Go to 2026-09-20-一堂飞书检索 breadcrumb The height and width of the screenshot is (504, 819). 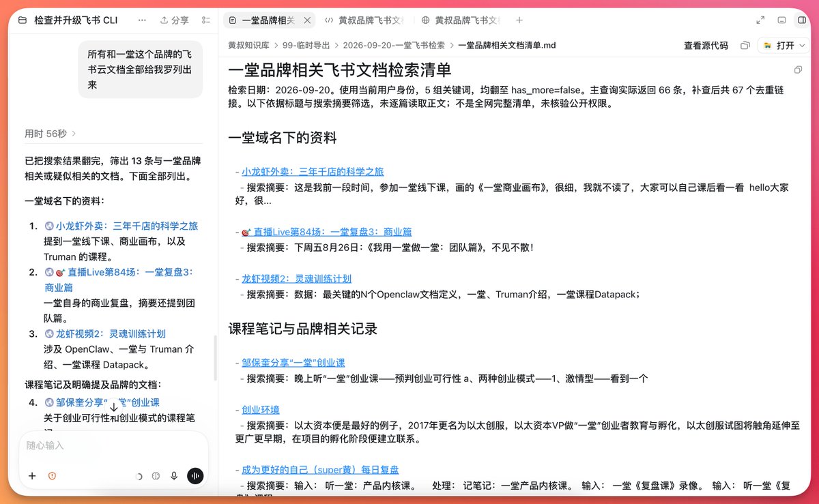394,45
